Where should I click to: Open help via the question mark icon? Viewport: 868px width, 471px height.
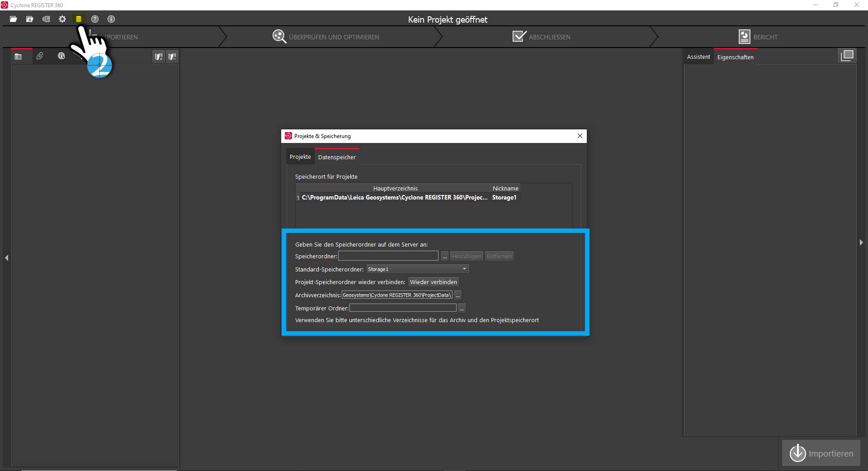point(95,19)
